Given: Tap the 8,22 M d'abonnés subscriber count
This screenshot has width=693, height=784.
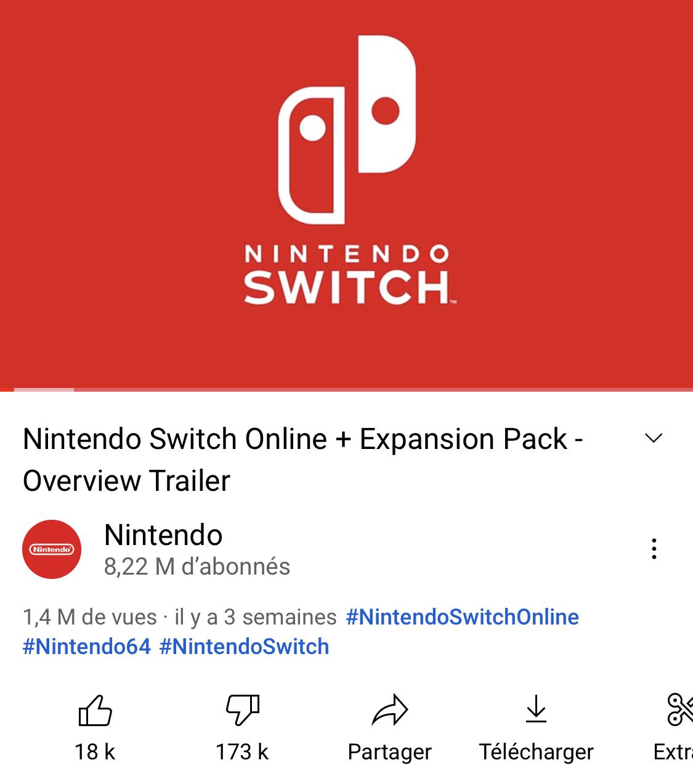Looking at the screenshot, I should click(x=197, y=567).
